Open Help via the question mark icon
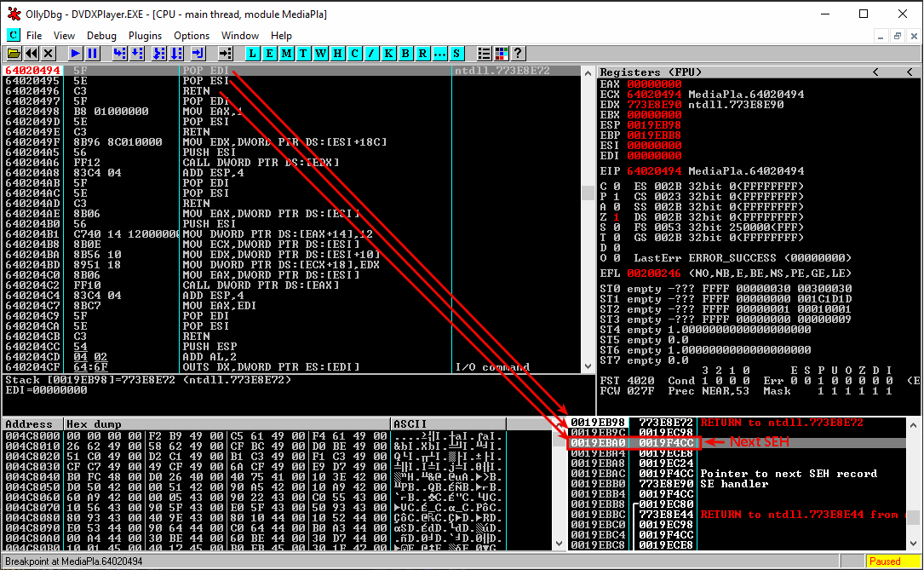The width and height of the screenshot is (924, 570). tap(518, 54)
